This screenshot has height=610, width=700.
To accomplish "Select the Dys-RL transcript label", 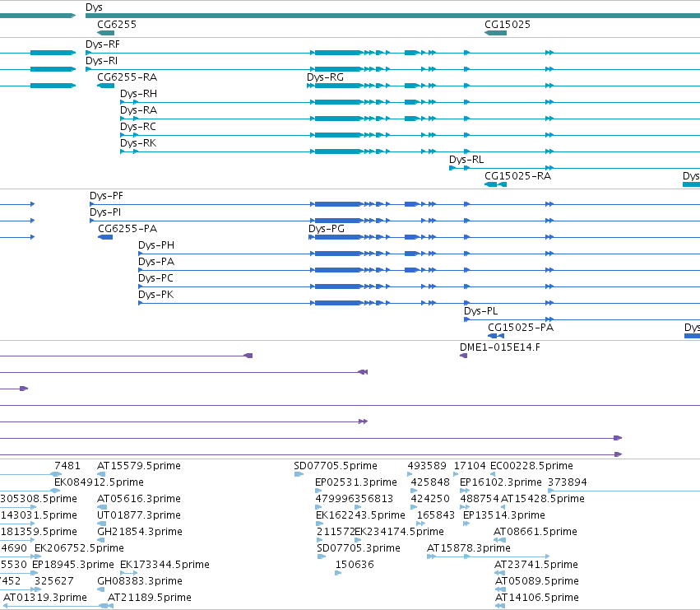I will click(466, 160).
